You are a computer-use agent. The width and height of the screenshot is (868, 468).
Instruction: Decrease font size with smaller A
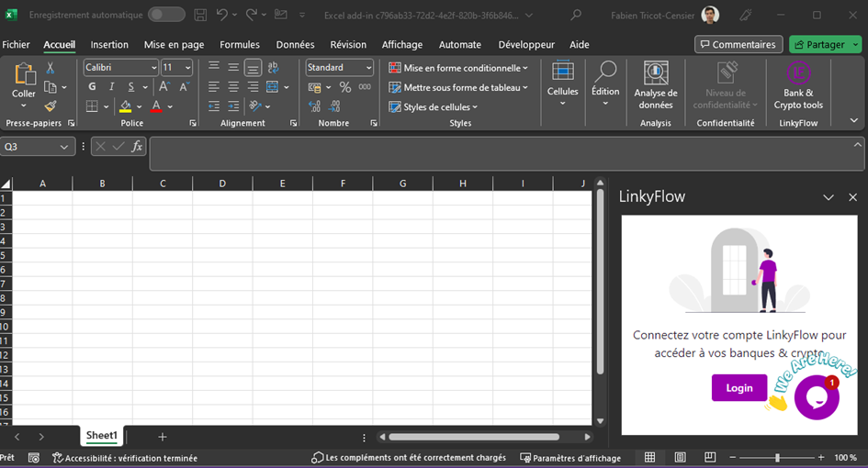[x=185, y=86]
